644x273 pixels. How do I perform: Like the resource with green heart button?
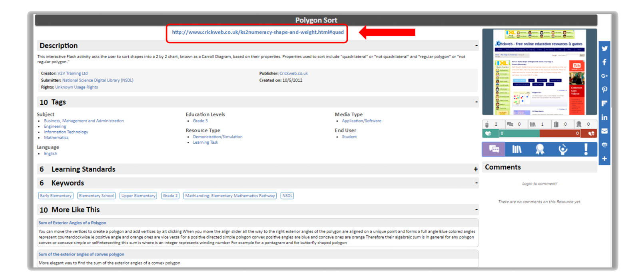pyautogui.click(x=488, y=133)
